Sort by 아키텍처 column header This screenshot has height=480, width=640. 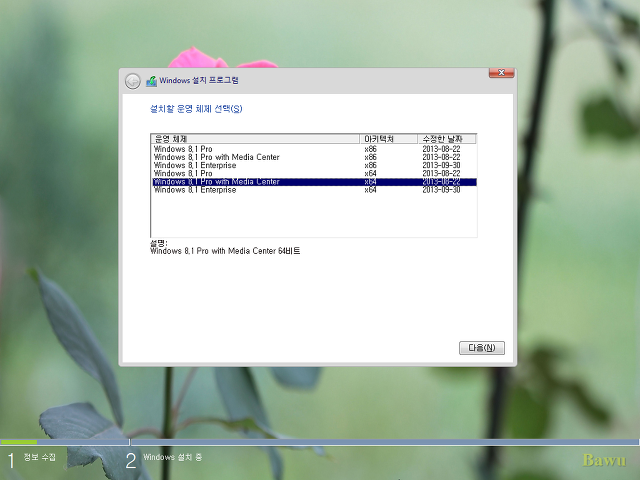(x=389, y=139)
